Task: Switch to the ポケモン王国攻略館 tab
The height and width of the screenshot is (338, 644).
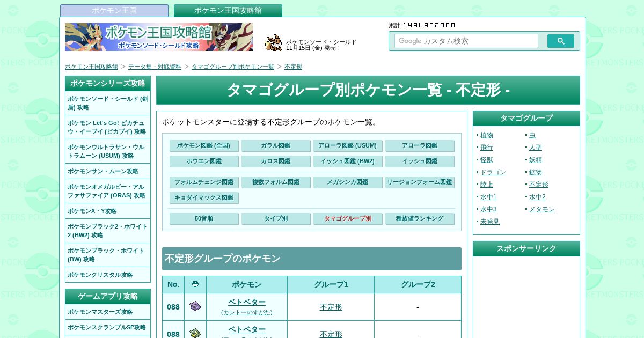Action: tap(228, 10)
